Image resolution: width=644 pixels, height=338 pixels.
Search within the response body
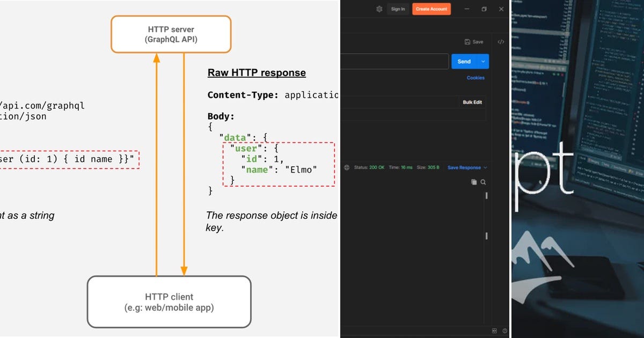click(482, 182)
